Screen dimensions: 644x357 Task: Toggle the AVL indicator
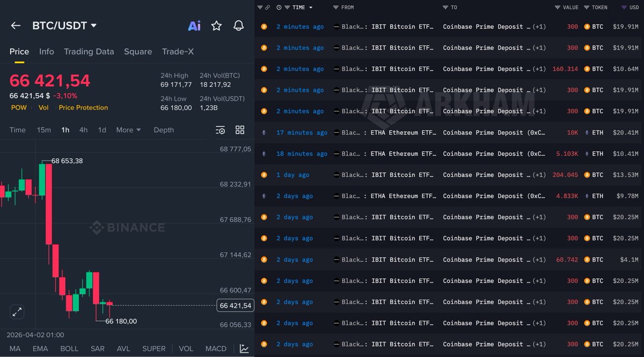(123, 348)
